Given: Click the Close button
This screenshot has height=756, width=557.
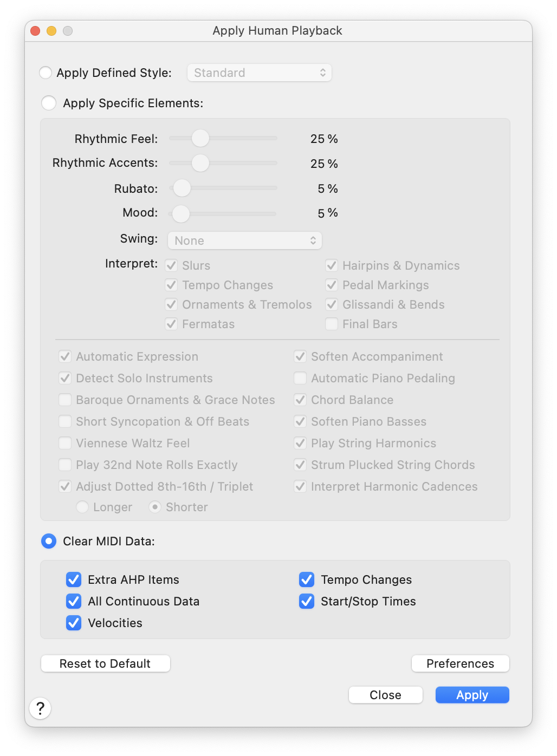Looking at the screenshot, I should [x=385, y=695].
